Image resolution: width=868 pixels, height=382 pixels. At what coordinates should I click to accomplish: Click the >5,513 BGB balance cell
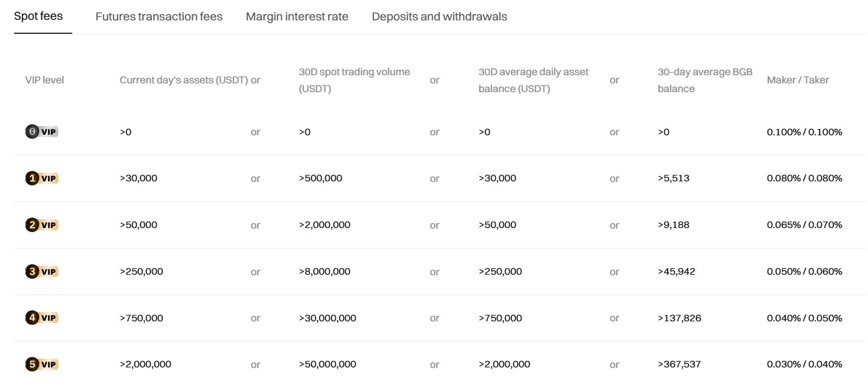[x=673, y=178]
